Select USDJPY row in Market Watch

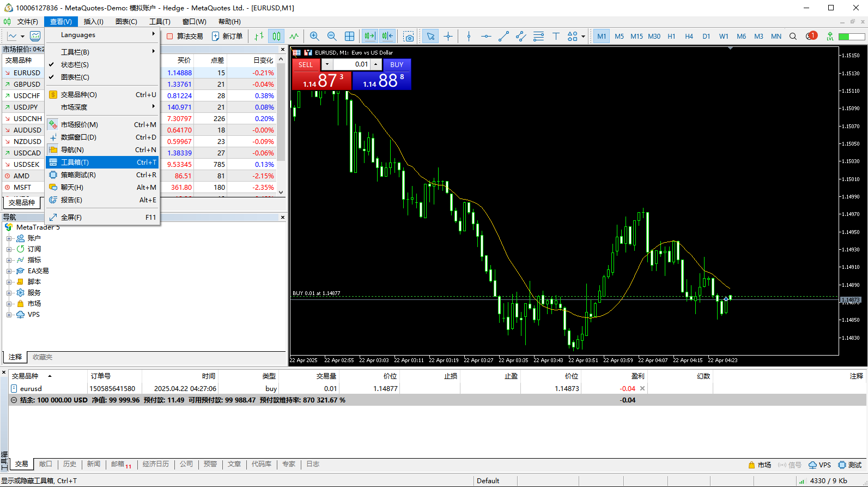pos(139,107)
